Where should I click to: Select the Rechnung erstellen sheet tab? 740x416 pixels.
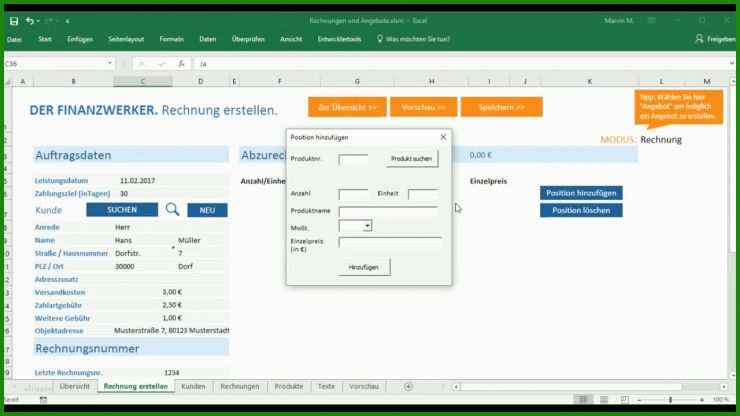pyautogui.click(x=135, y=386)
